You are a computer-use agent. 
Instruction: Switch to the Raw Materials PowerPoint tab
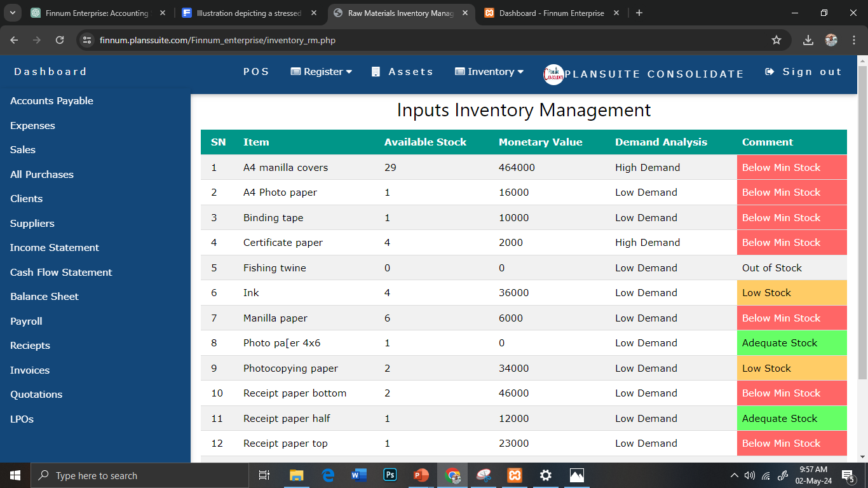coord(400,13)
